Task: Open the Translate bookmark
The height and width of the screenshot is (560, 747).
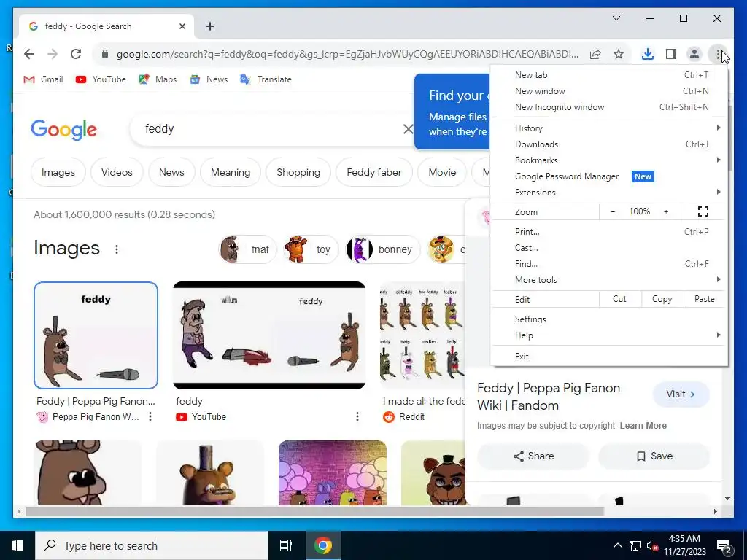Action: click(x=266, y=79)
